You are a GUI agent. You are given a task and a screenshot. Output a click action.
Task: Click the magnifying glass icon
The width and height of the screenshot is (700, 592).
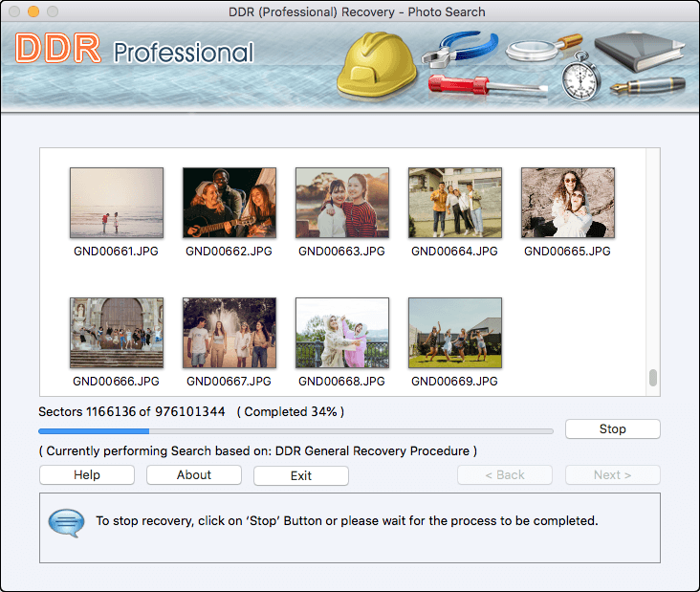pos(543,48)
